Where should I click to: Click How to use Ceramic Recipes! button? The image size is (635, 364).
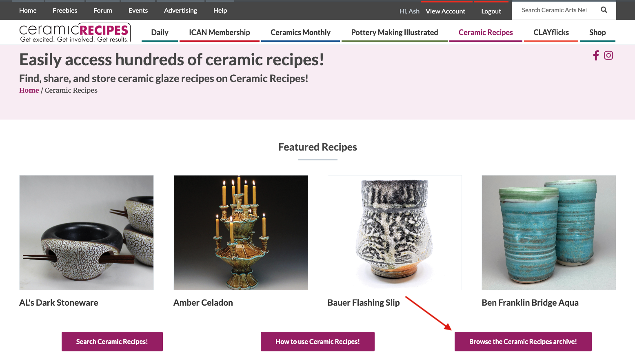(317, 342)
